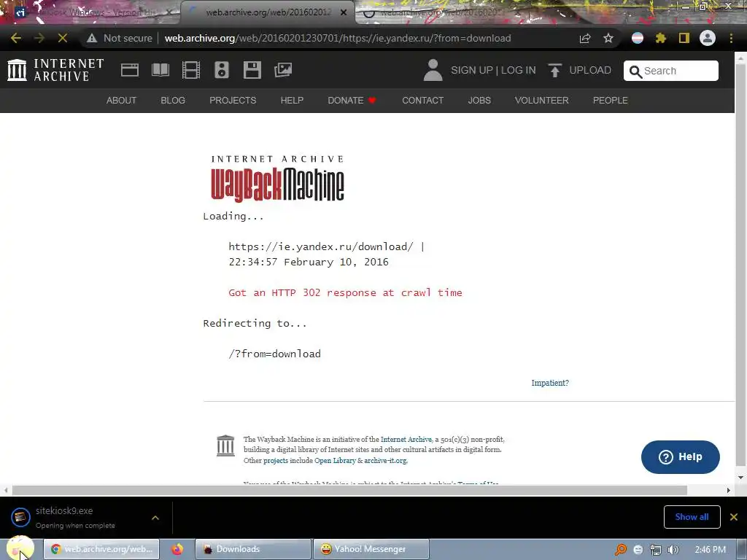Close the active web.archive.org tab
The height and width of the screenshot is (560, 747).
pos(344,12)
